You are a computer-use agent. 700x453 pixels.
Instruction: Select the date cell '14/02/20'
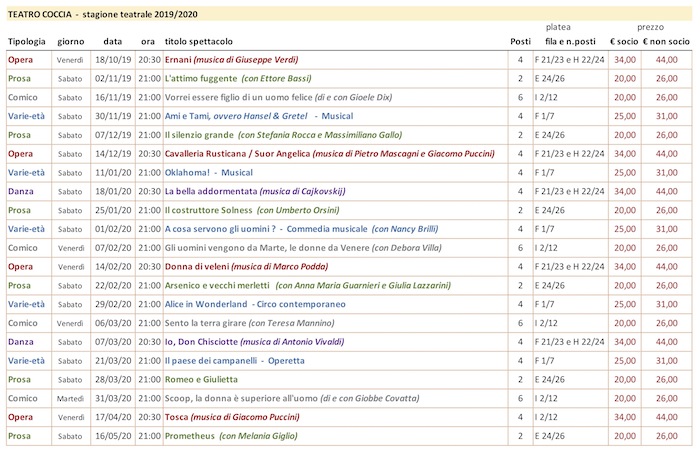point(113,267)
